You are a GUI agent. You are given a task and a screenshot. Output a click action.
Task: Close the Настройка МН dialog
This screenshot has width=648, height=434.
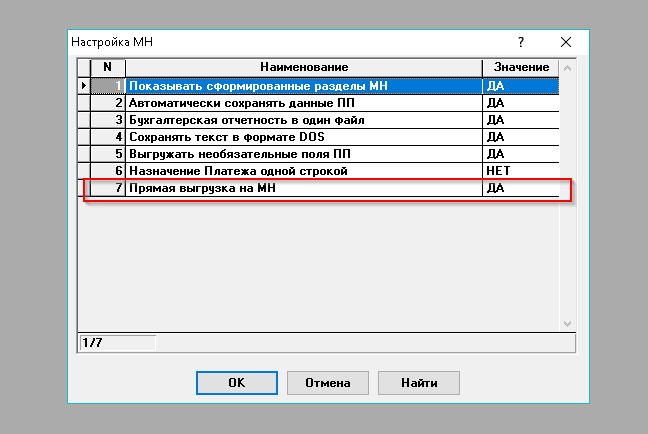(566, 42)
